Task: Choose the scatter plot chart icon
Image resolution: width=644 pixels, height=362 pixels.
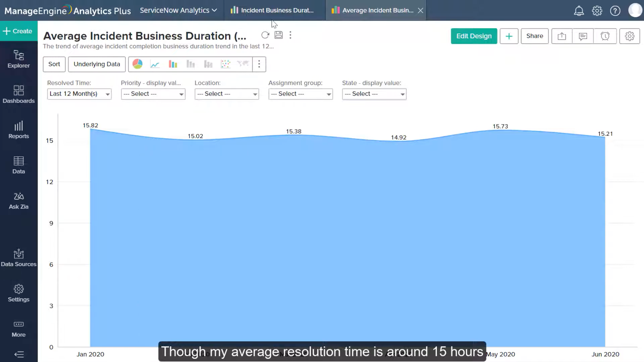Action: click(x=225, y=64)
